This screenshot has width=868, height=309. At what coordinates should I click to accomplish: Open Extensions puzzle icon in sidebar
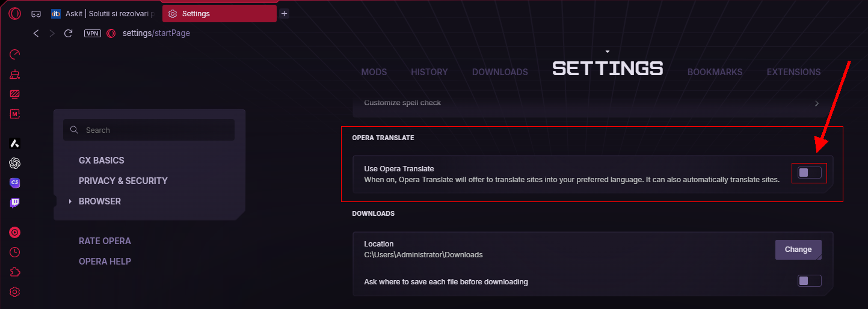coord(15,272)
